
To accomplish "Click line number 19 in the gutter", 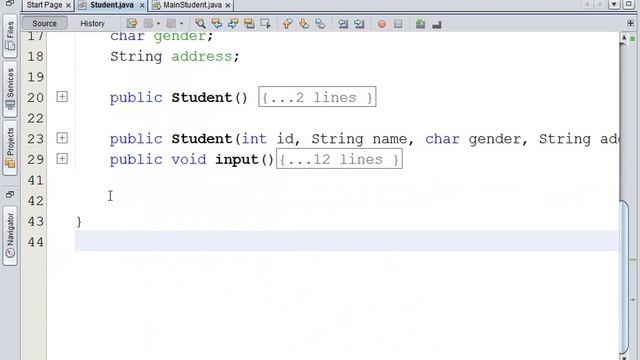I will point(36,77).
